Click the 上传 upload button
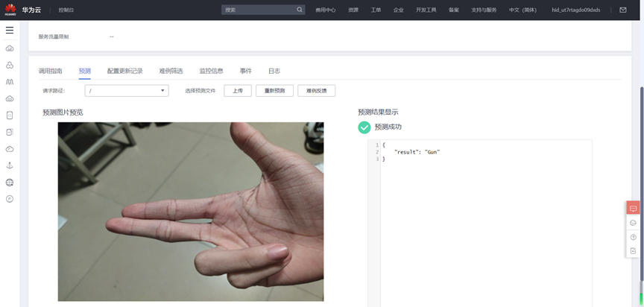Screen dimensions: 644x307 point(237,91)
